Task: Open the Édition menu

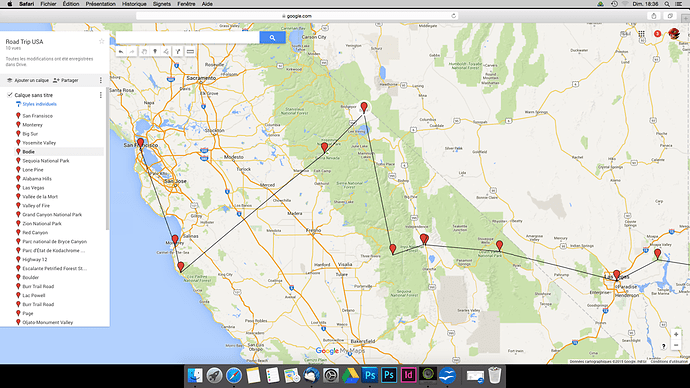Action: tap(71, 4)
